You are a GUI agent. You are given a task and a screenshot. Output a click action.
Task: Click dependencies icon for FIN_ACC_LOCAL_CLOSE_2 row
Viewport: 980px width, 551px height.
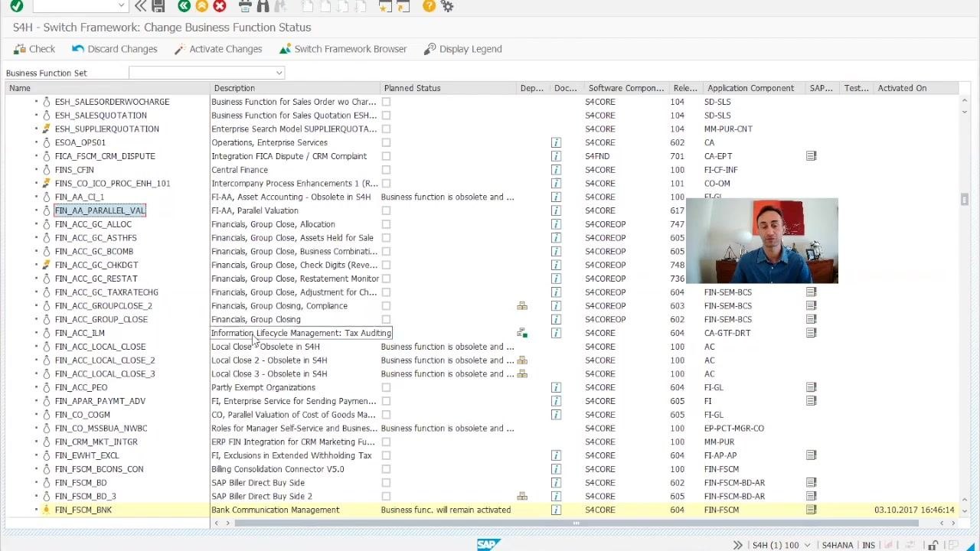pyautogui.click(x=522, y=360)
